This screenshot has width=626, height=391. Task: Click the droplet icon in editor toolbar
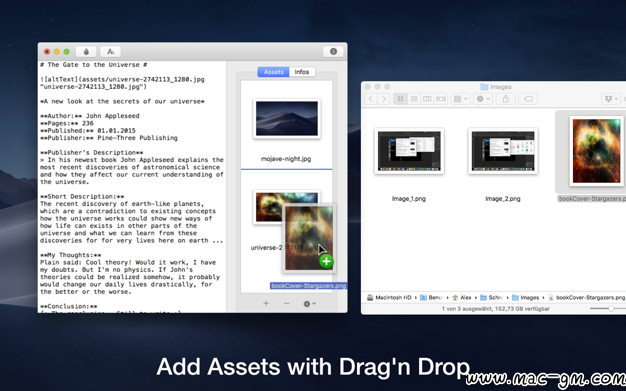point(86,52)
